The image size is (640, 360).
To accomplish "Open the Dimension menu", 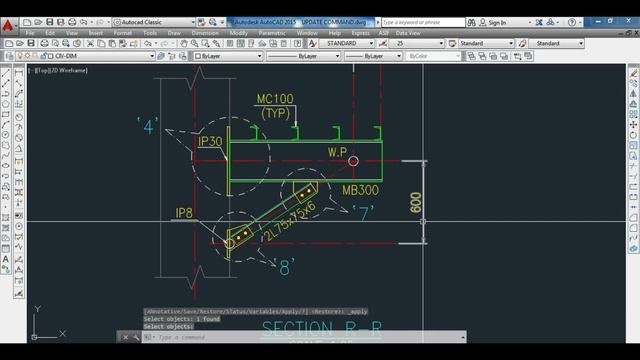I will pyautogui.click(x=205, y=33).
